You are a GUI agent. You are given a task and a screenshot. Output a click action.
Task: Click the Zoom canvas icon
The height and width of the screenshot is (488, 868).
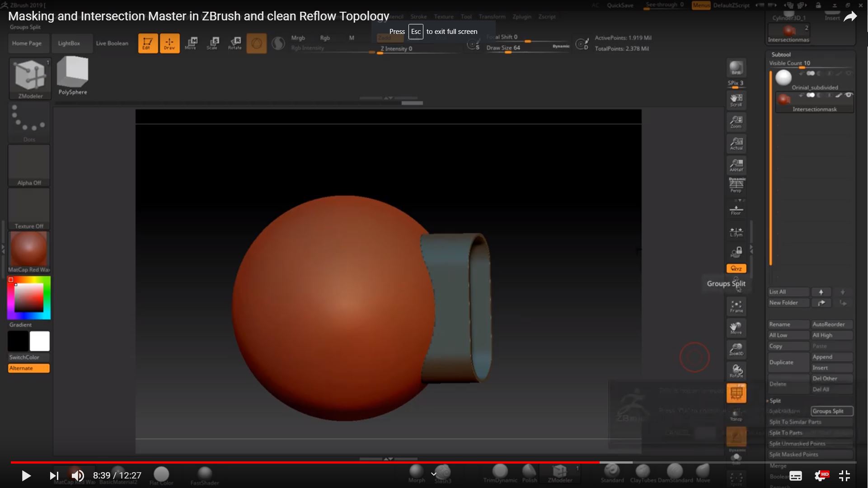tap(736, 122)
